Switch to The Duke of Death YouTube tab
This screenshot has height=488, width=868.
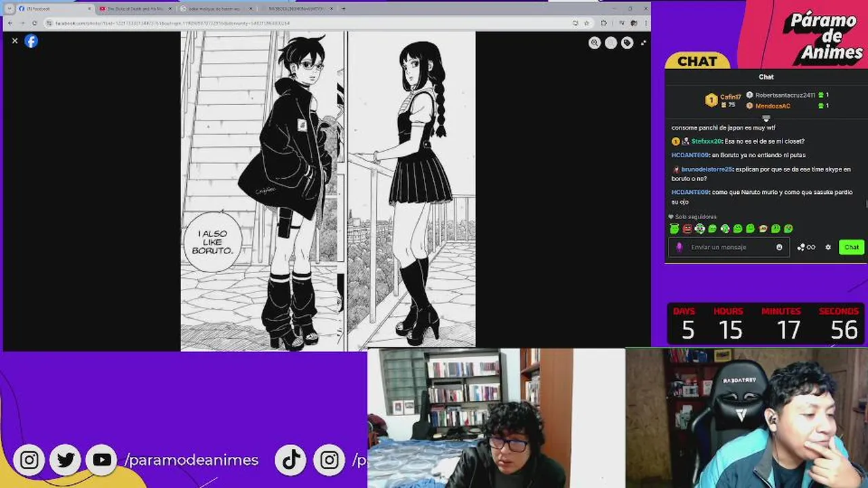135,9
